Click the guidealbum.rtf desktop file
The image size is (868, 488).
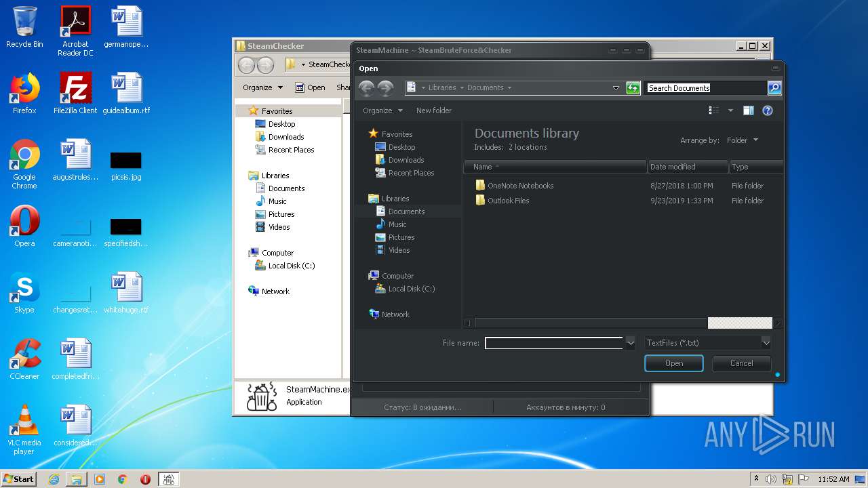(x=126, y=94)
